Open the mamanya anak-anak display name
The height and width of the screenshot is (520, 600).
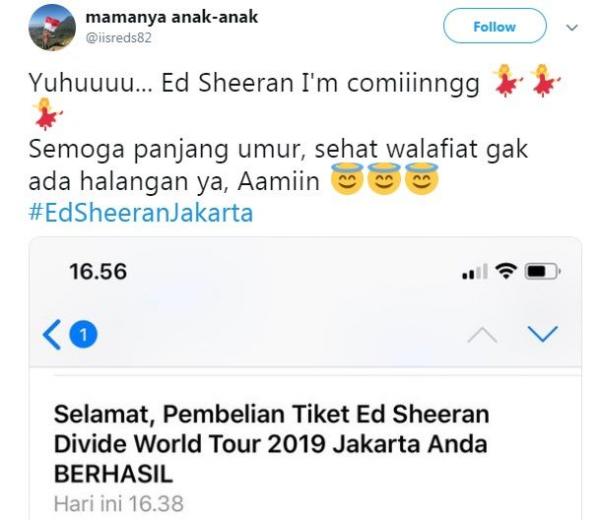tap(171, 18)
